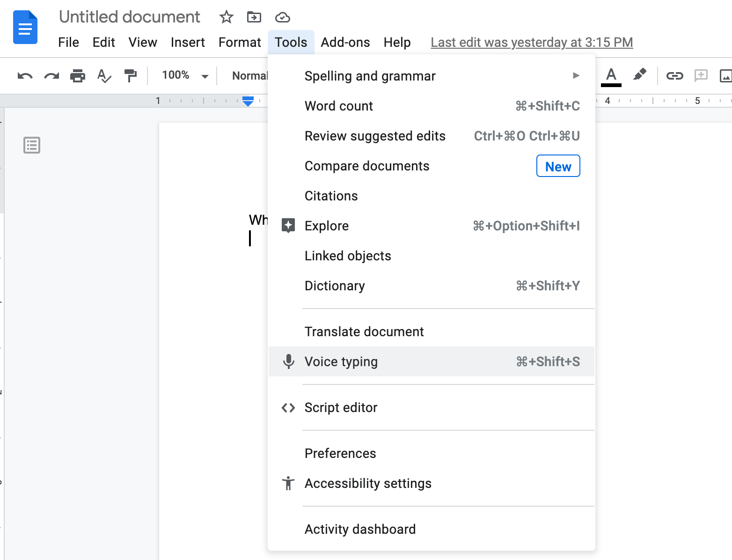Open Activity dashboard
Screen dimensions: 732x560
(x=431, y=529)
